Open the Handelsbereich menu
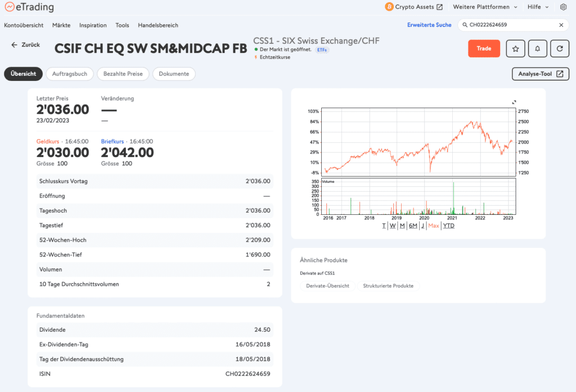This screenshot has width=576, height=392. [158, 25]
